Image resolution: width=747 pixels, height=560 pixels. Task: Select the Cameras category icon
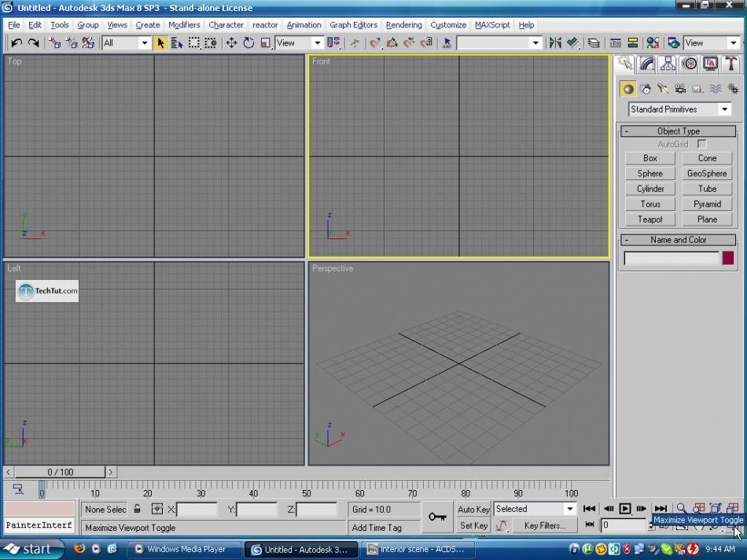680,89
